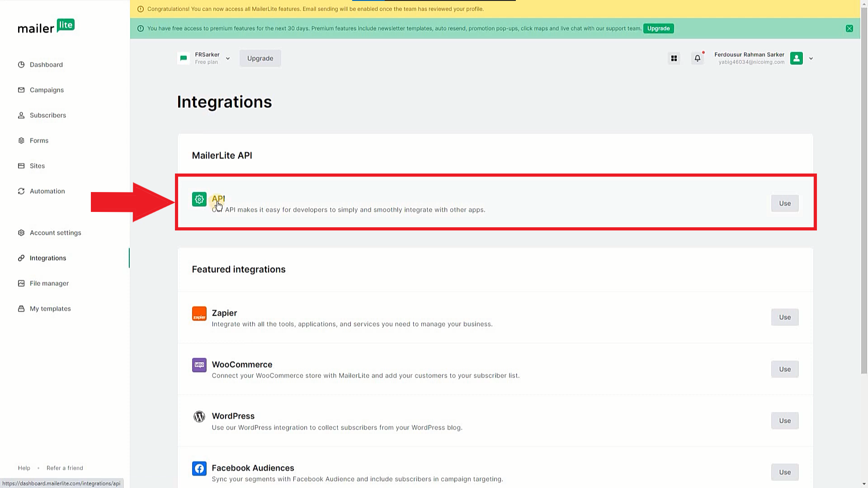Open Forms section
Screen dimensions: 868x488
(x=39, y=141)
